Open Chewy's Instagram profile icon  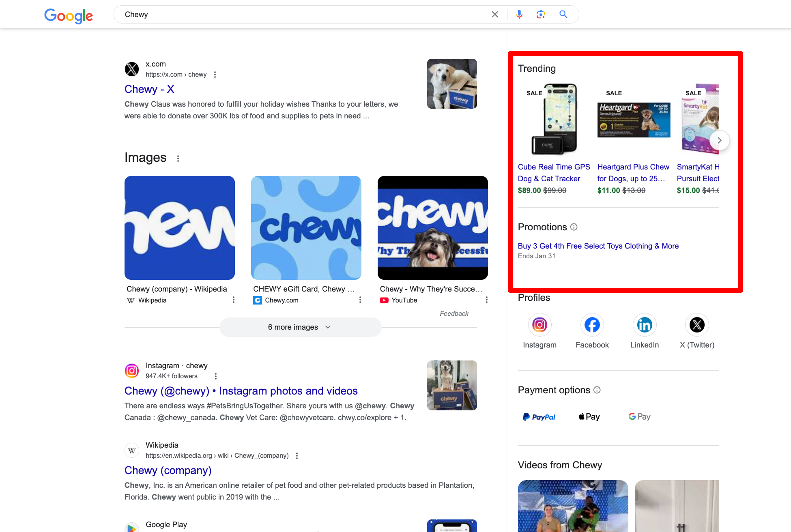[x=540, y=325]
